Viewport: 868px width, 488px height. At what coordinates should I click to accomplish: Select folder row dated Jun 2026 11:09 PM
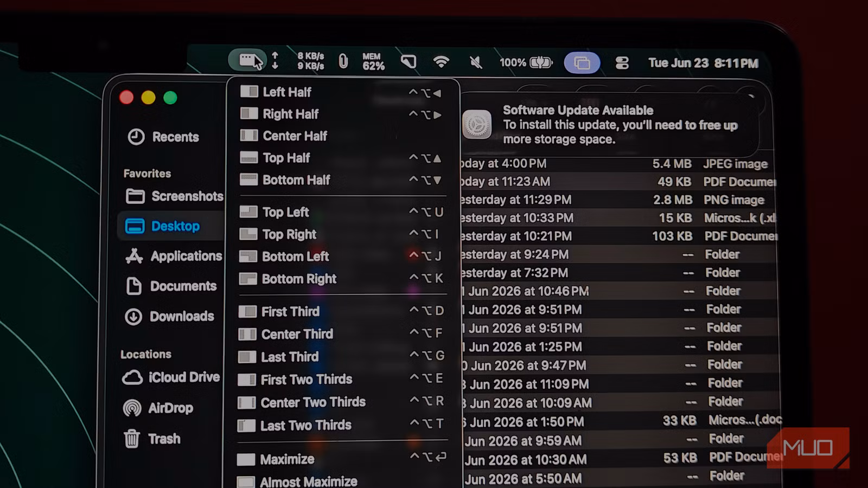(621, 384)
